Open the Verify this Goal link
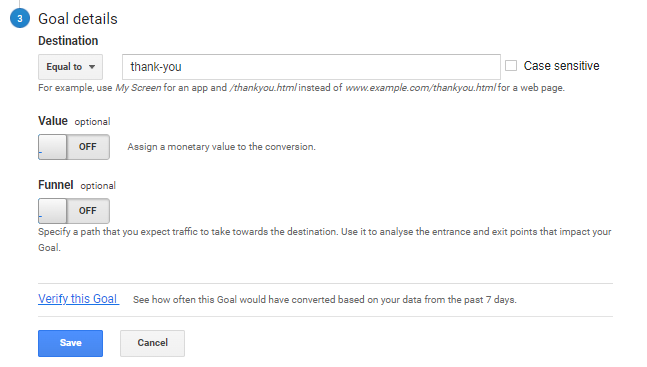 coord(78,299)
